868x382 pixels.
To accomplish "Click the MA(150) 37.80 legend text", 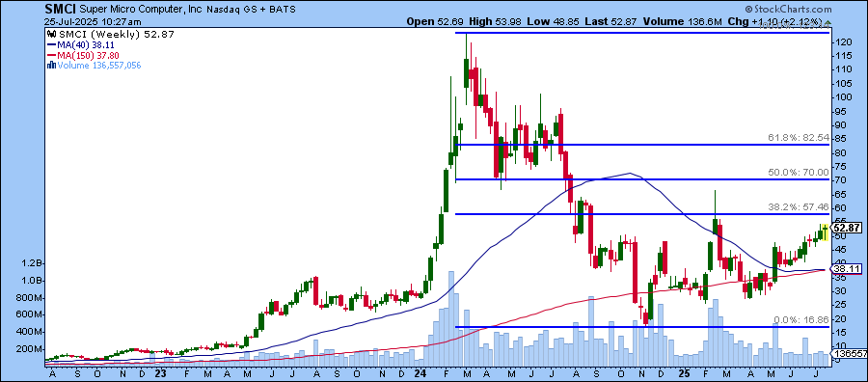I will click(x=88, y=55).
